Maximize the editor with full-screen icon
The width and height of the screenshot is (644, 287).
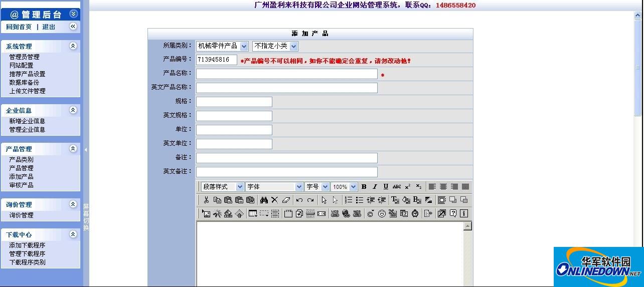(x=441, y=213)
